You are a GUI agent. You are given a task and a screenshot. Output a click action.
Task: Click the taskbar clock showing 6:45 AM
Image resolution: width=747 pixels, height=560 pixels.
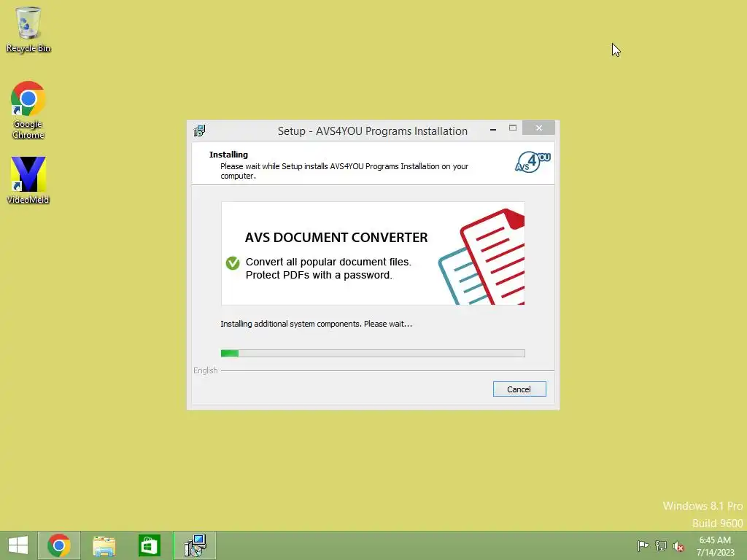pyautogui.click(x=715, y=546)
